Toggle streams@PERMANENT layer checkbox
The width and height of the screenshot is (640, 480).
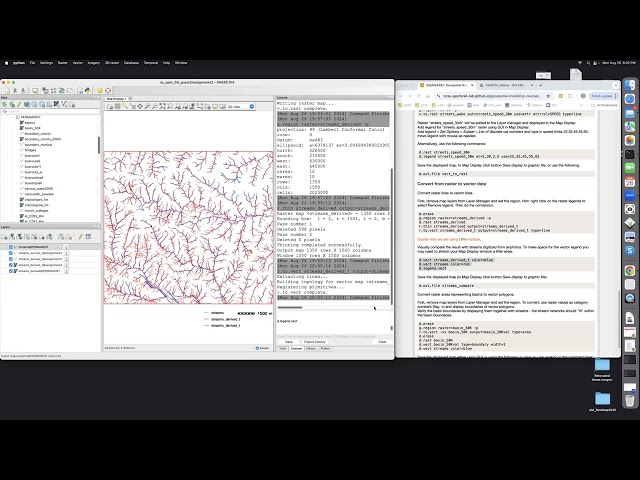(x=11, y=247)
